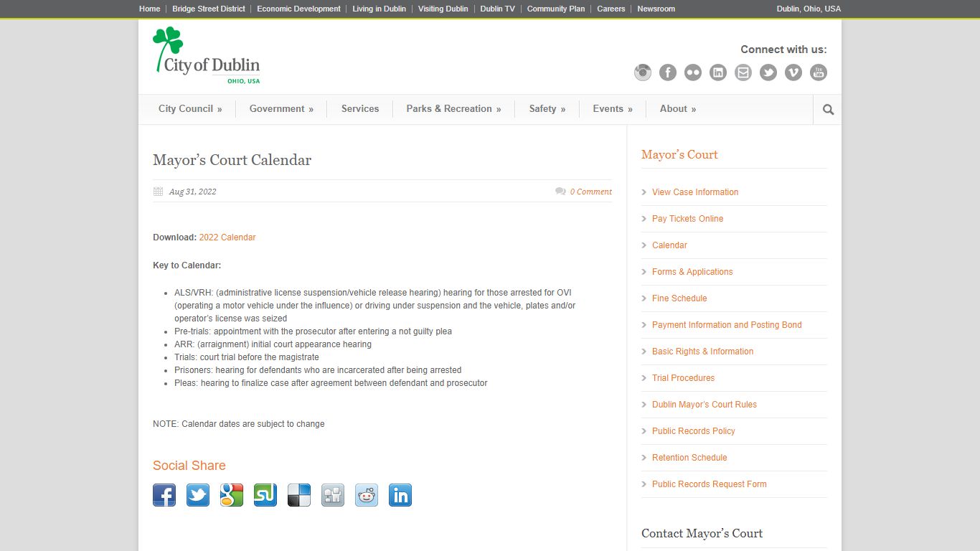Viewport: 980px width, 551px height.
Task: Open Living in Dublin top link
Action: 379,9
